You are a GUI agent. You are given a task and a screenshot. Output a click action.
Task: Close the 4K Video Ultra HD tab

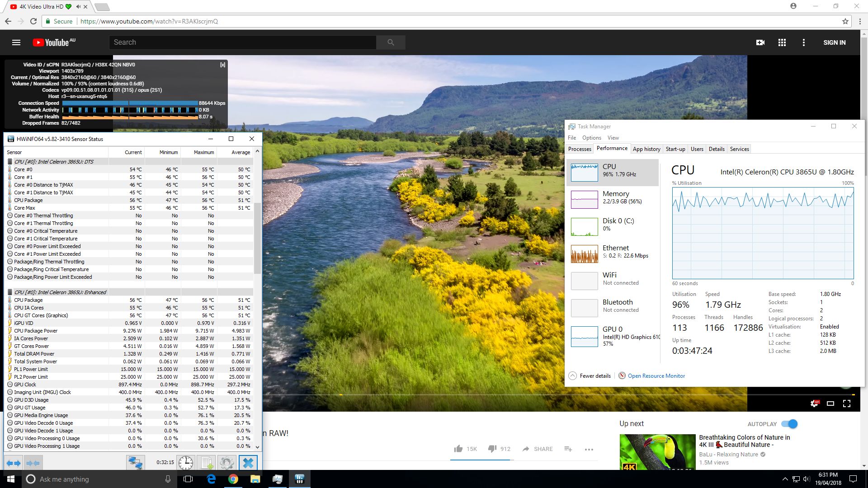tap(85, 7)
